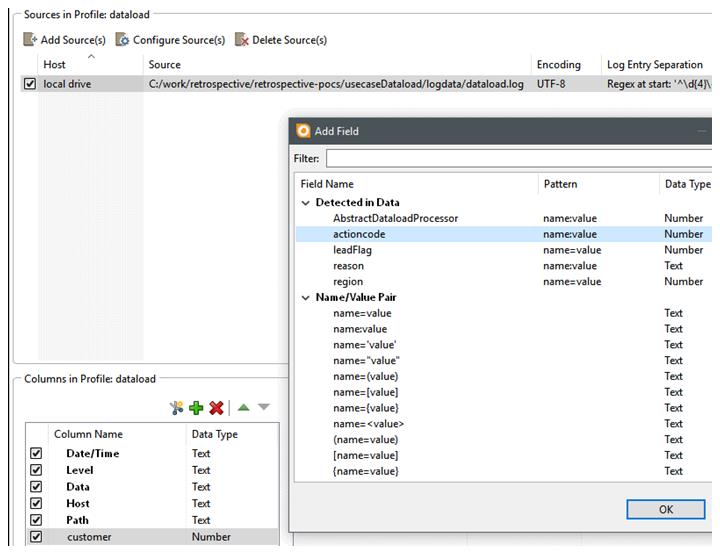Image resolution: width=720 pixels, height=554 pixels.
Task: Toggle the Date/Time column checkbox
Action: (36, 453)
